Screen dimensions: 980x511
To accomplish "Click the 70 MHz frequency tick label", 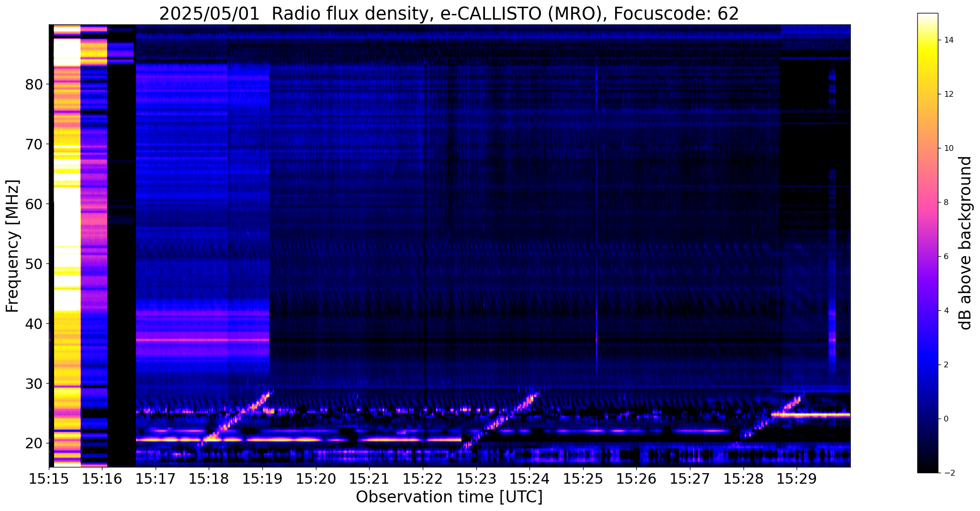I will (x=34, y=144).
